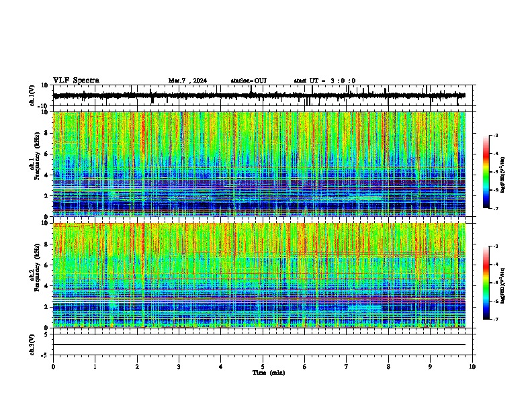Click the ch.2 colorbar log(PSD) label
The image size is (532, 411).
point(503,285)
